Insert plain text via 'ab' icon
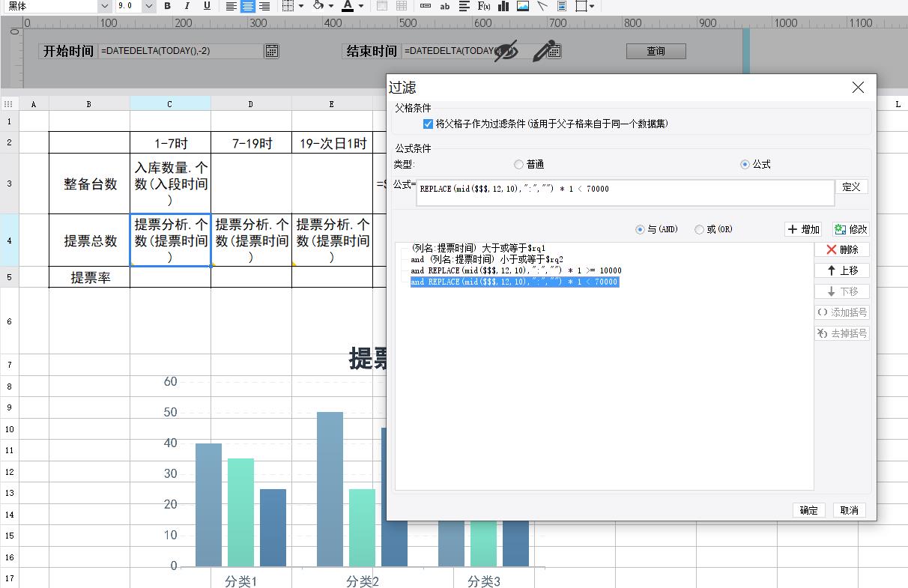The height and width of the screenshot is (588, 908). tap(445, 6)
